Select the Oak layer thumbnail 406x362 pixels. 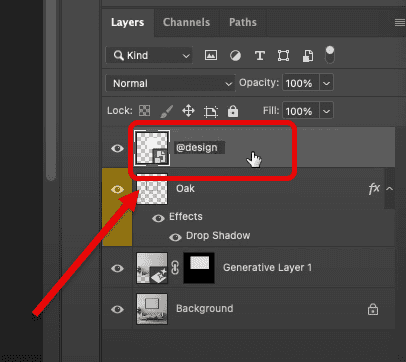coord(152,189)
